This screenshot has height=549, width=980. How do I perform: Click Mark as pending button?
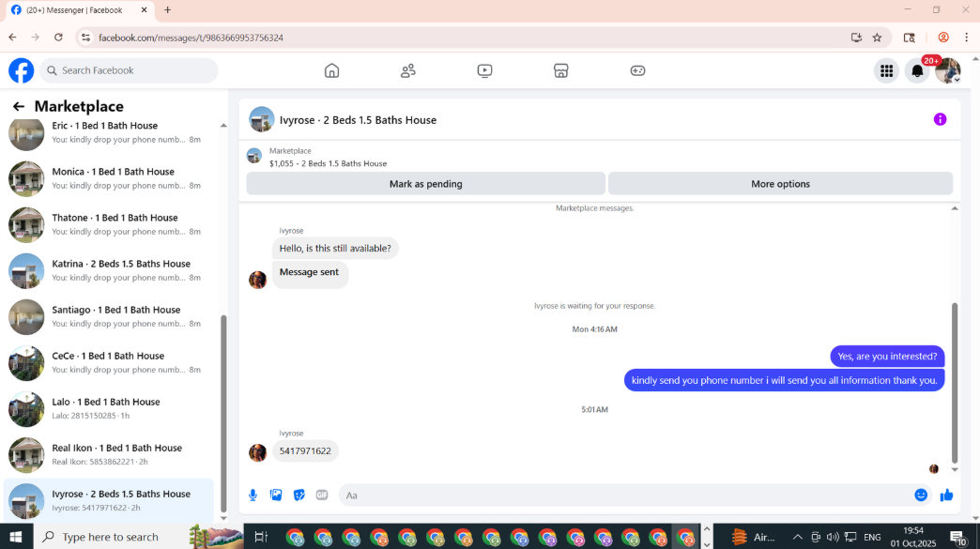click(425, 184)
